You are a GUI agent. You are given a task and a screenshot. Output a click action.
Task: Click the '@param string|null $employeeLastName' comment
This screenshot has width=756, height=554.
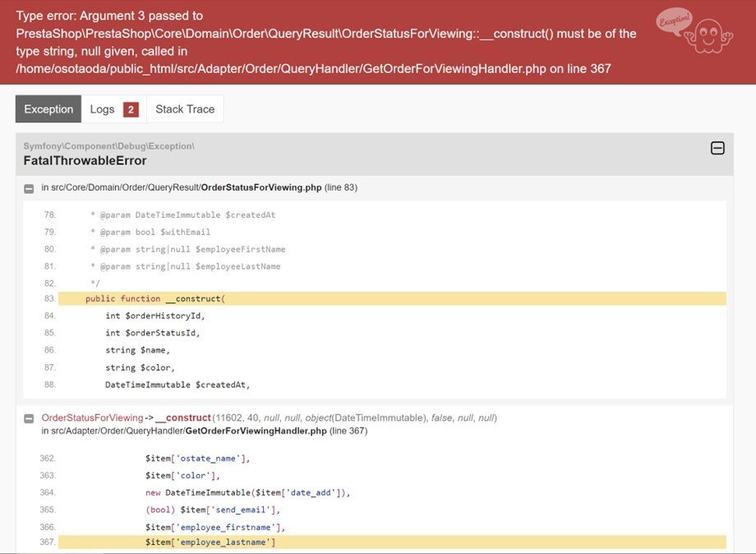(186, 266)
